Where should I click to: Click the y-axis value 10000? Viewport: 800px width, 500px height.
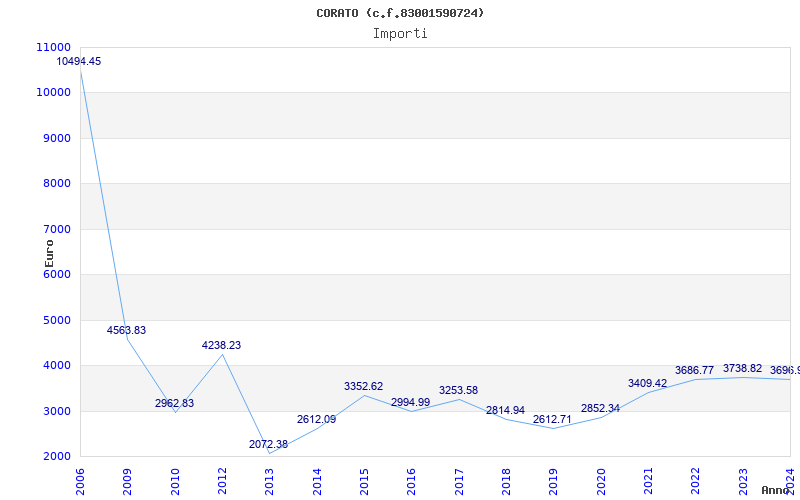[x=54, y=92]
